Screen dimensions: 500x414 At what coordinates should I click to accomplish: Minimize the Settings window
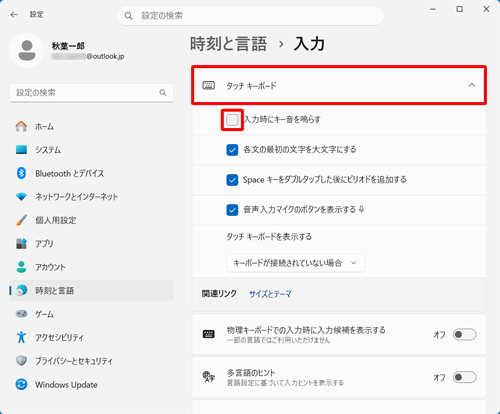pos(433,9)
